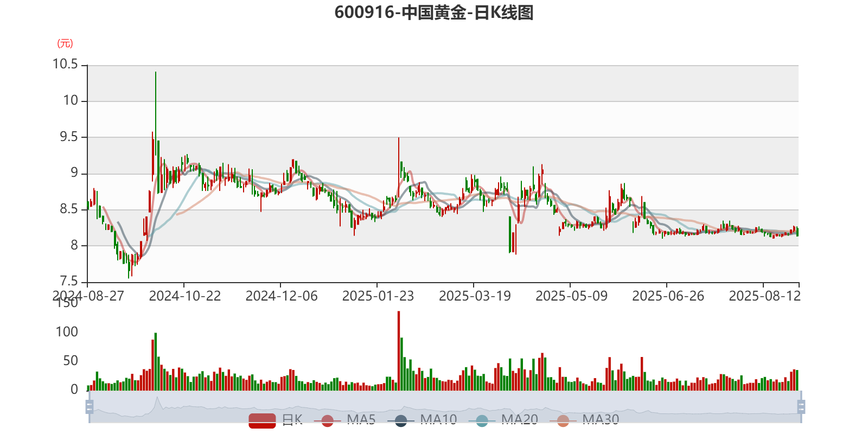The image size is (868, 434).
Task: Click the chart title 600916-中国黄金-日K线图
Action: (434, 12)
